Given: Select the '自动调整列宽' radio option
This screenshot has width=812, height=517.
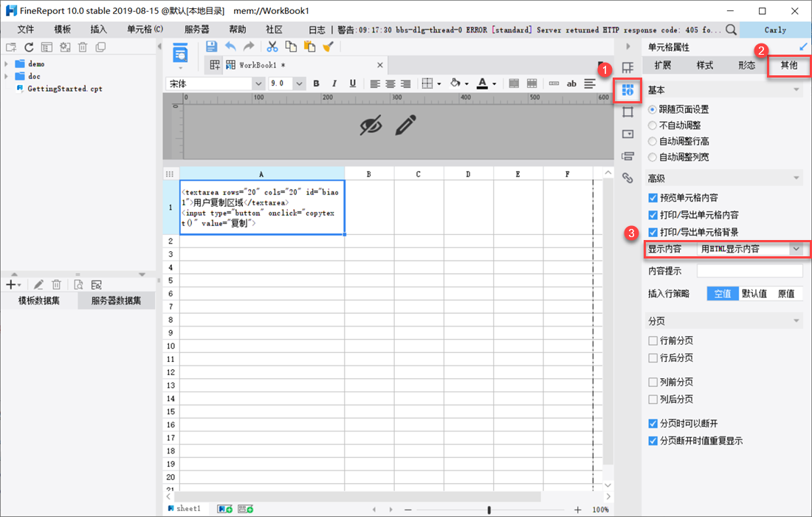Looking at the screenshot, I should click(653, 157).
